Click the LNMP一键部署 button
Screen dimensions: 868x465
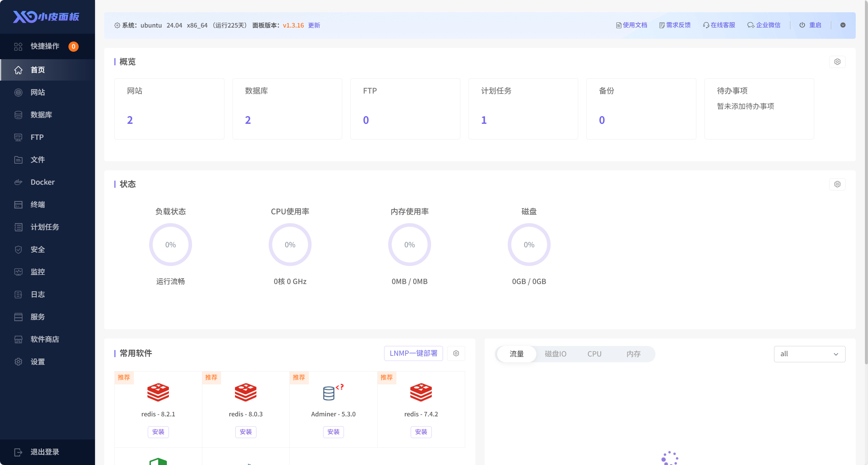[x=413, y=353]
